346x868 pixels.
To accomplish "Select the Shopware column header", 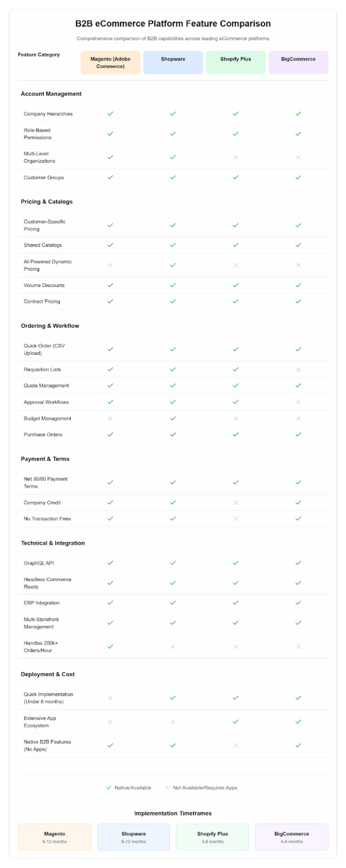I will tap(173, 62).
